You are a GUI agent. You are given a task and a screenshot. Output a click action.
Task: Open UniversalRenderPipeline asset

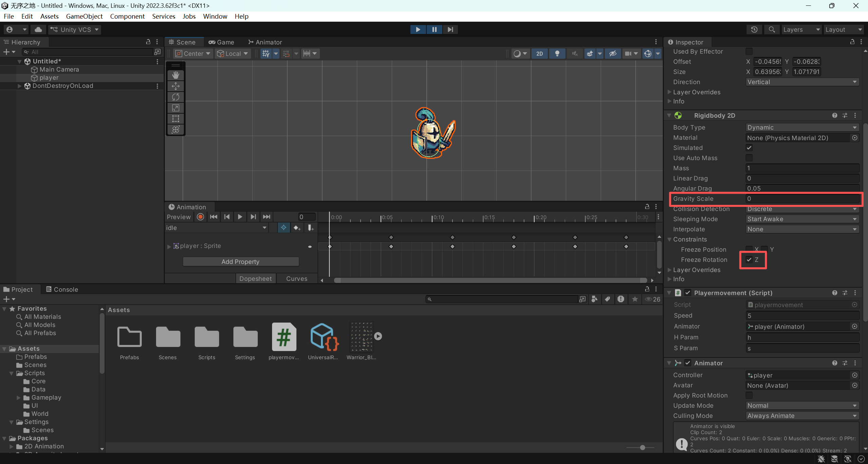(323, 341)
